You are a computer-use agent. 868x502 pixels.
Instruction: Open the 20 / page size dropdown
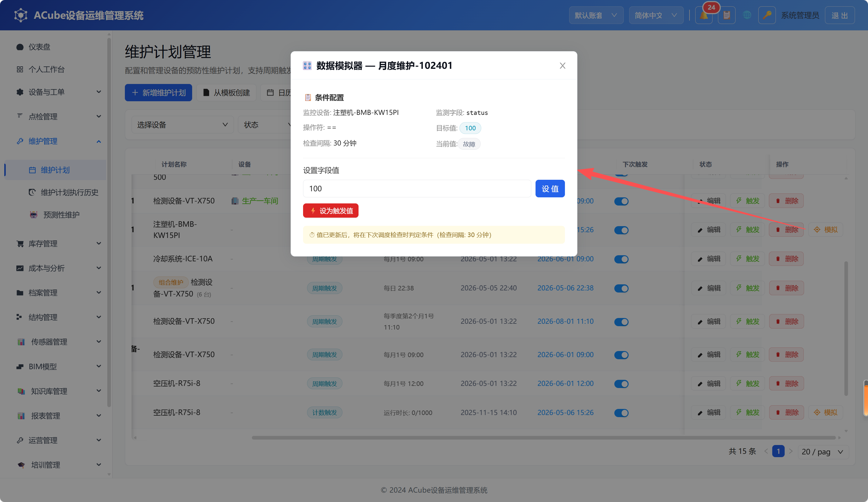(823, 452)
